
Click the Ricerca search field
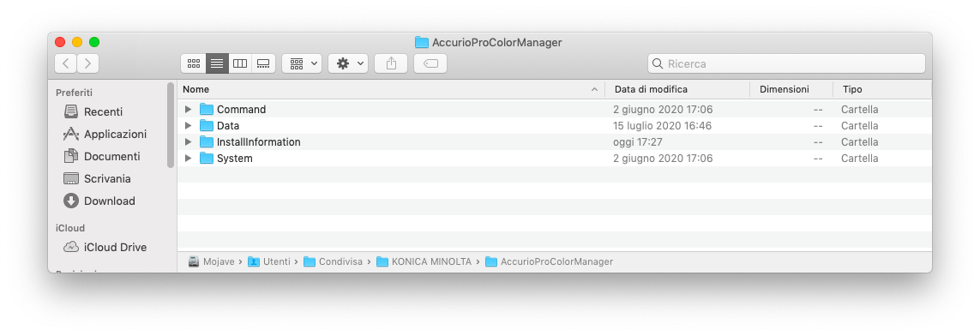[786, 63]
